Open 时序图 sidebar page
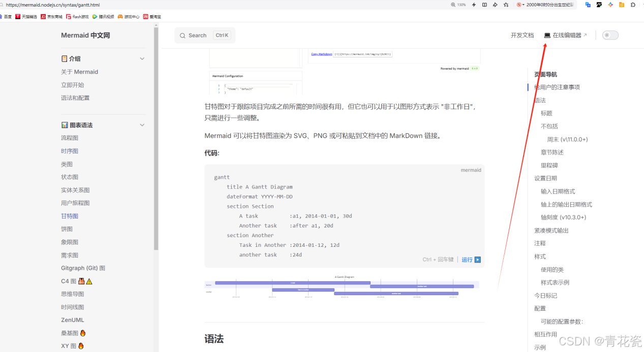 pos(70,151)
